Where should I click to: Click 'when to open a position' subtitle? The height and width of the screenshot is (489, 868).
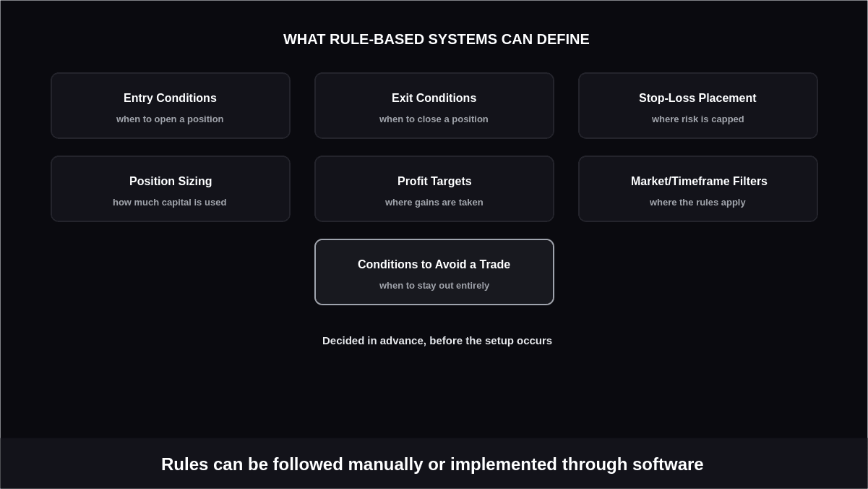[170, 119]
